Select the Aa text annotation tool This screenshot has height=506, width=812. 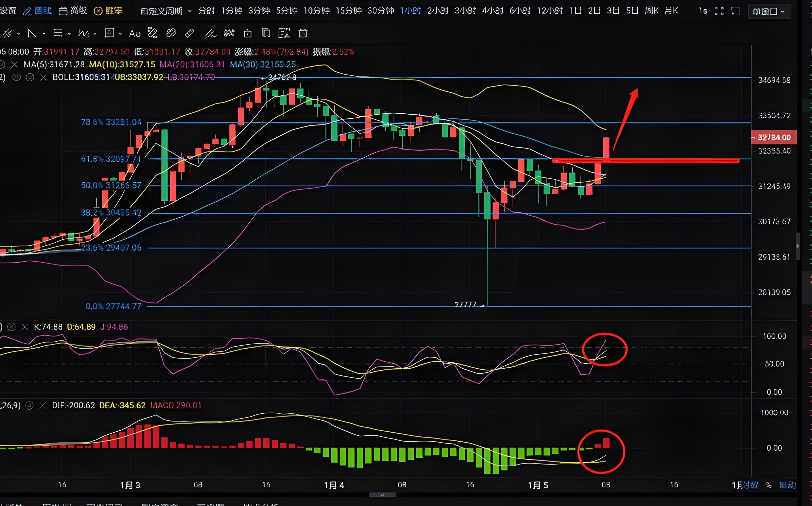tap(135, 33)
